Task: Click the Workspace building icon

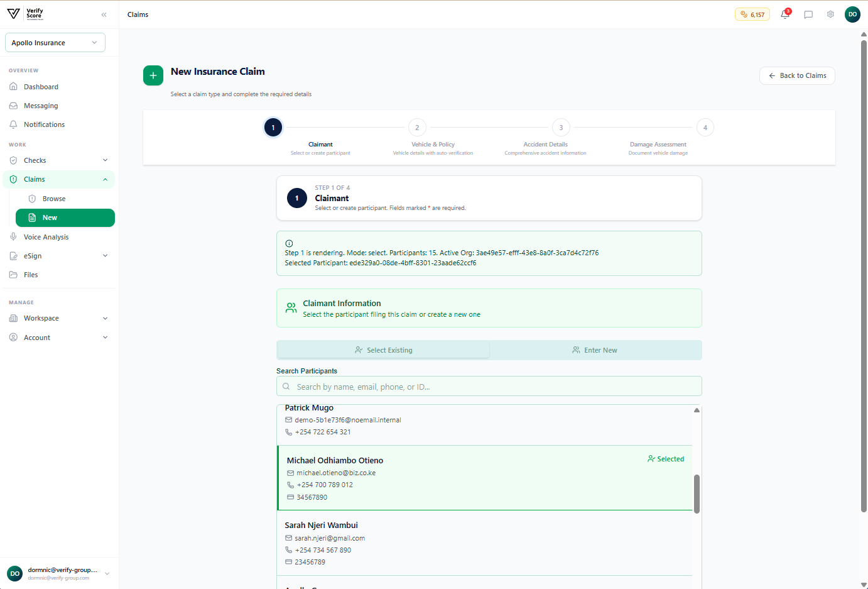Action: (x=13, y=318)
